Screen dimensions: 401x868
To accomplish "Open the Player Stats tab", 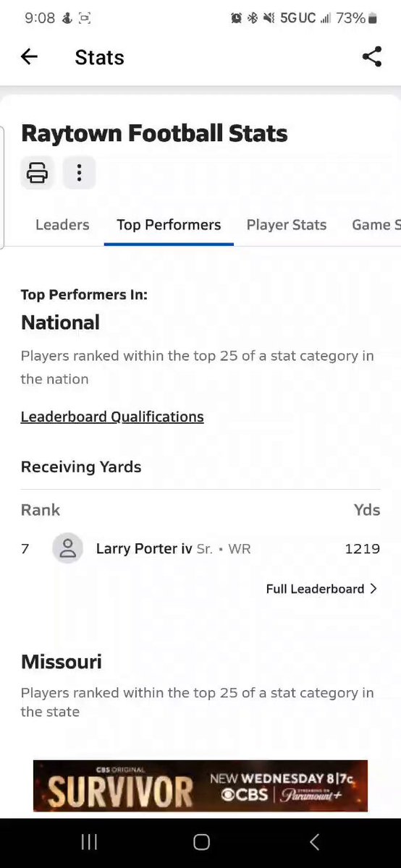I will pyautogui.click(x=287, y=225).
